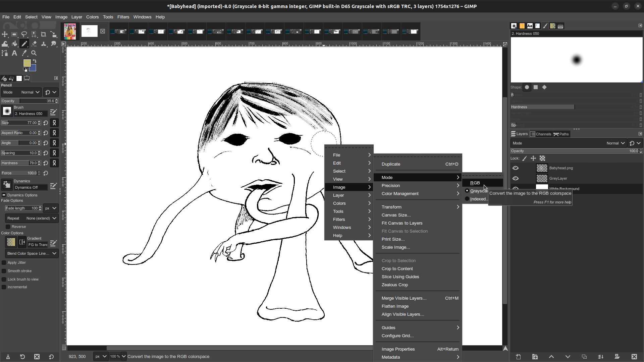
Task: Activate the Eraser tool
Action: pyautogui.click(x=34, y=44)
